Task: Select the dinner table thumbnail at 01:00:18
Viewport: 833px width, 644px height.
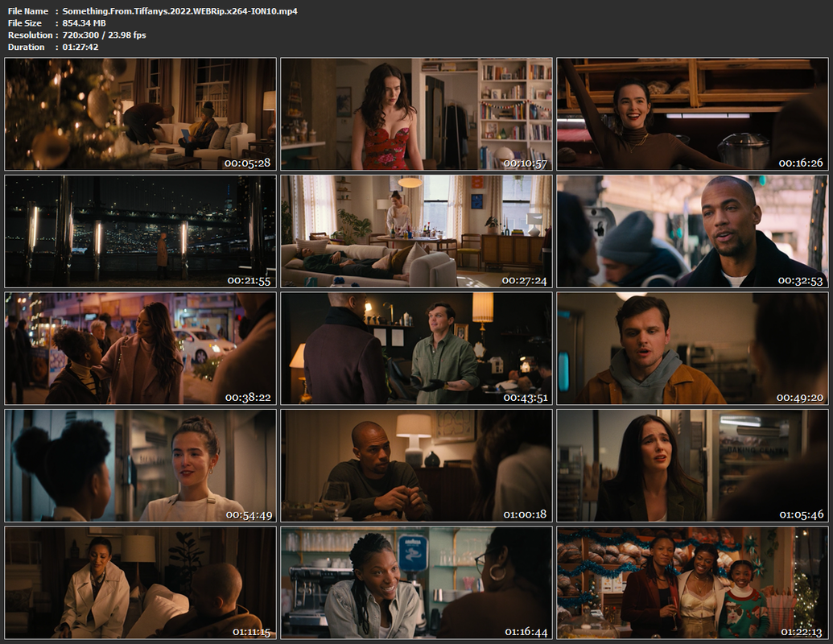Action: point(417,465)
